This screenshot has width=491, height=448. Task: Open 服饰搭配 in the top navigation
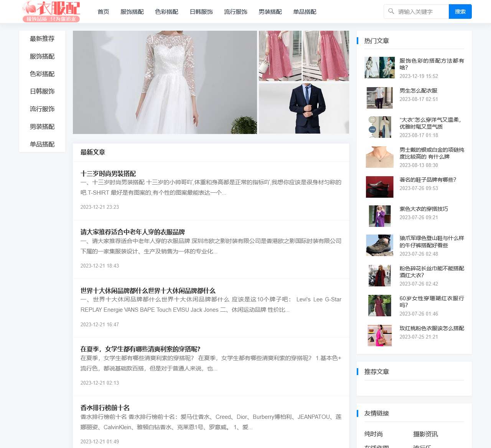click(x=132, y=12)
